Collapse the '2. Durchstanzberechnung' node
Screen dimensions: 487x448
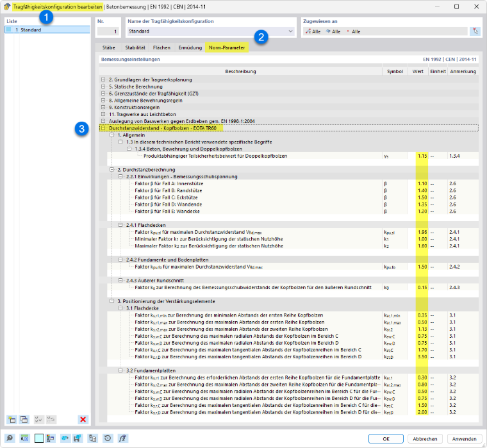click(x=111, y=170)
